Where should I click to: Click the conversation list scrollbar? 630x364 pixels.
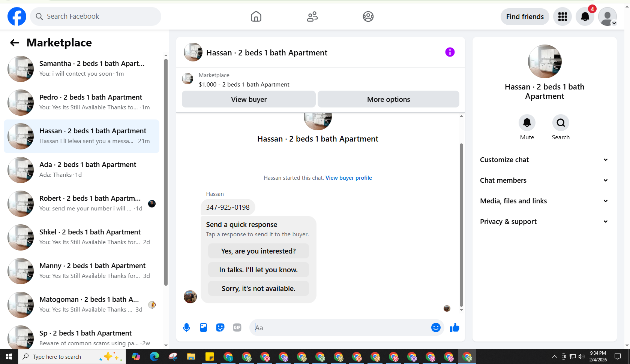click(166, 172)
